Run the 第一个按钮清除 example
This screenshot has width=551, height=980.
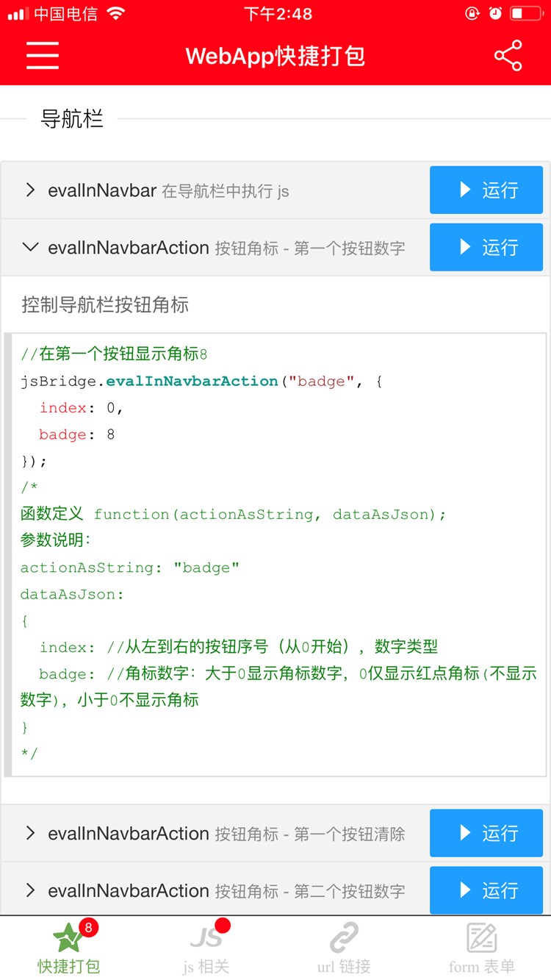click(486, 833)
